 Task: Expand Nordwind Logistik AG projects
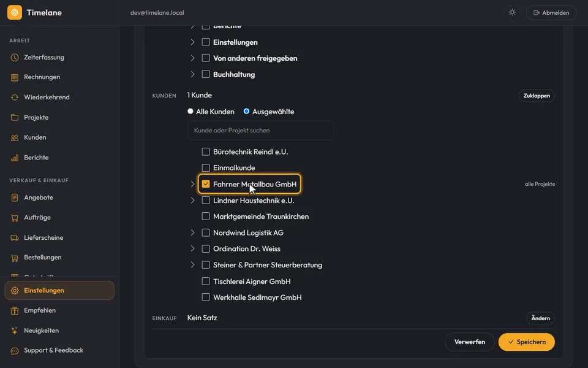[192, 233]
